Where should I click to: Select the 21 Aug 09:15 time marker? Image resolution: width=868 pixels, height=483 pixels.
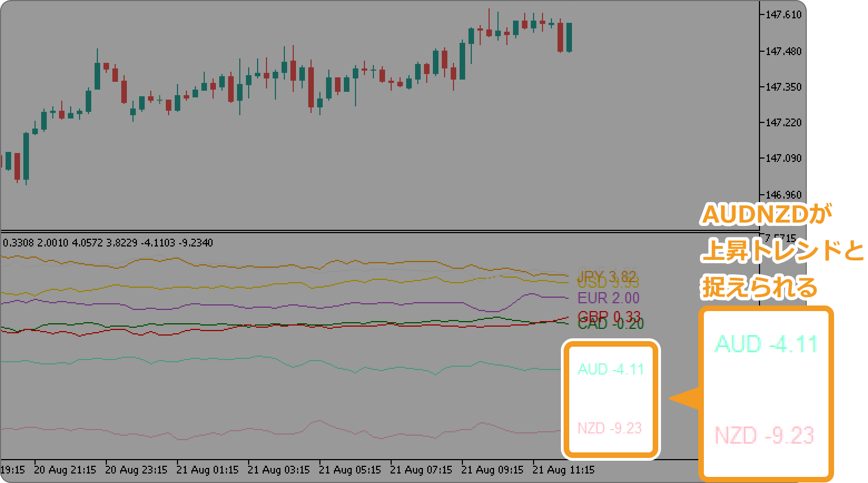click(x=492, y=470)
